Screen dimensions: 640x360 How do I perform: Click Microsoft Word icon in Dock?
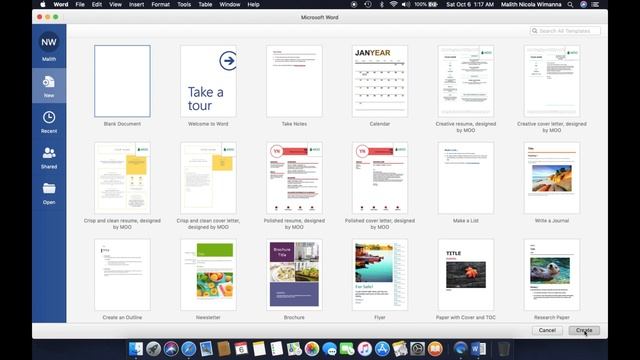point(478,349)
